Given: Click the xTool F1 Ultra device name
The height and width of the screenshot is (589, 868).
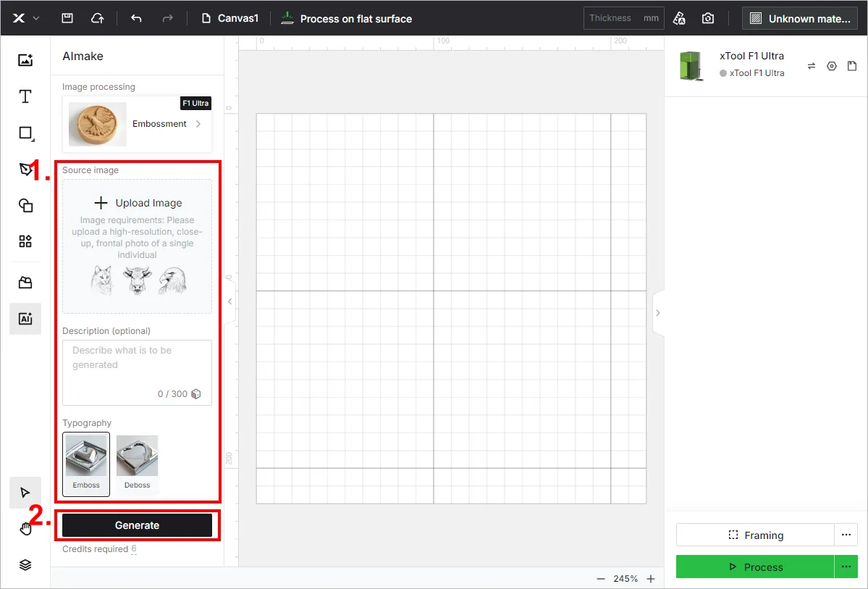Looking at the screenshot, I should (751, 56).
